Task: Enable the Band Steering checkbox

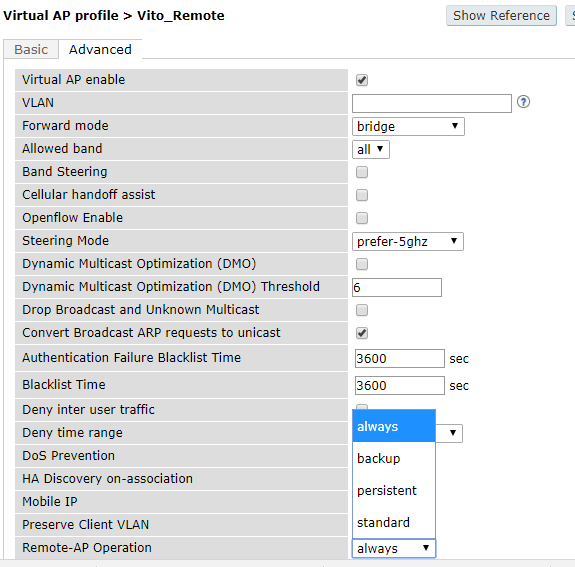Action: (x=362, y=172)
